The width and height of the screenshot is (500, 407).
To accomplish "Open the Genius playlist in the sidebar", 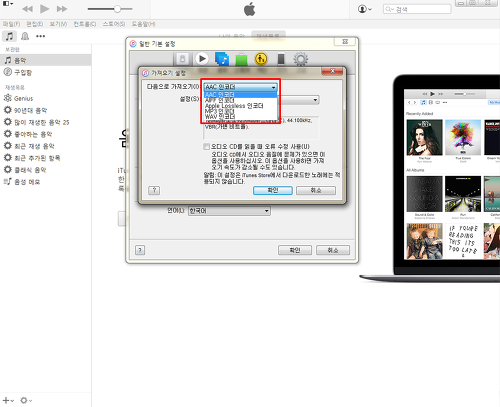I will (45, 98).
